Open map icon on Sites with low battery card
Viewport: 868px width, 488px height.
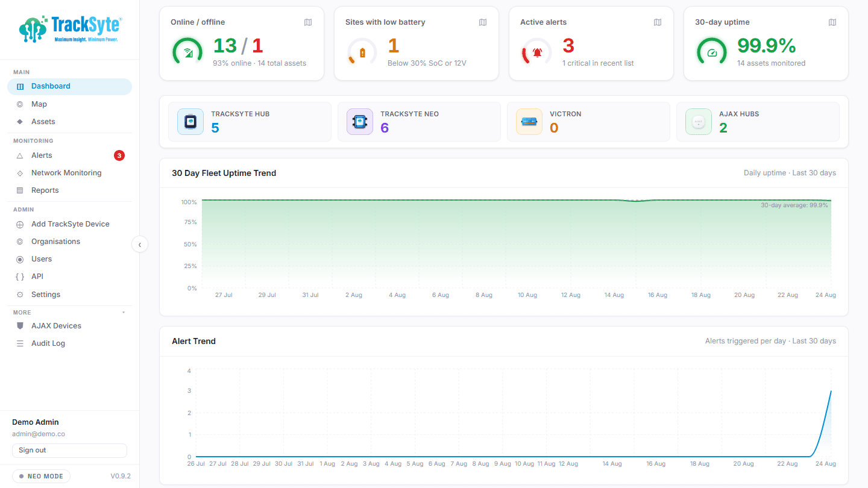[483, 22]
